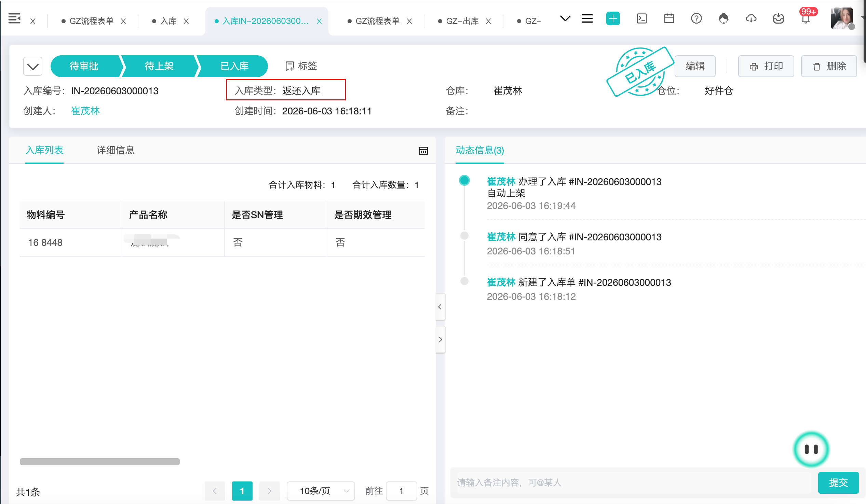Open the table column settings icon
This screenshot has width=866, height=504.
pos(423,151)
